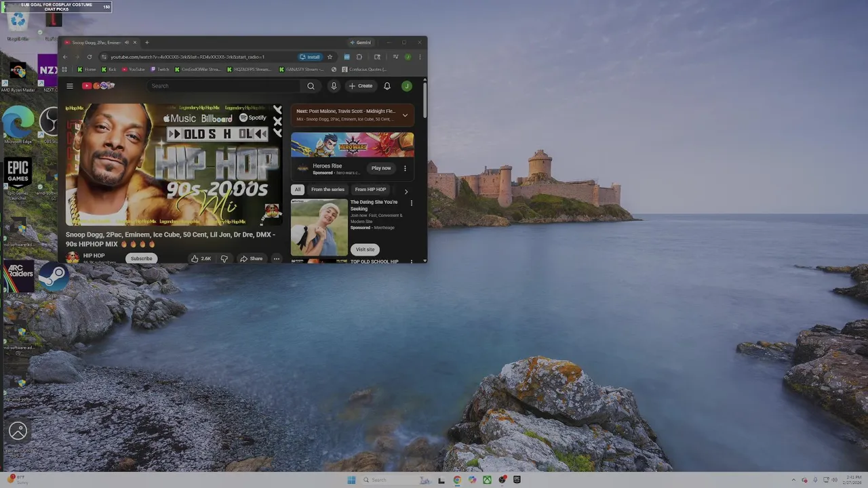The image size is (868, 488).
Task: Click the search magnifier button on YouTube
Action: pos(311,86)
